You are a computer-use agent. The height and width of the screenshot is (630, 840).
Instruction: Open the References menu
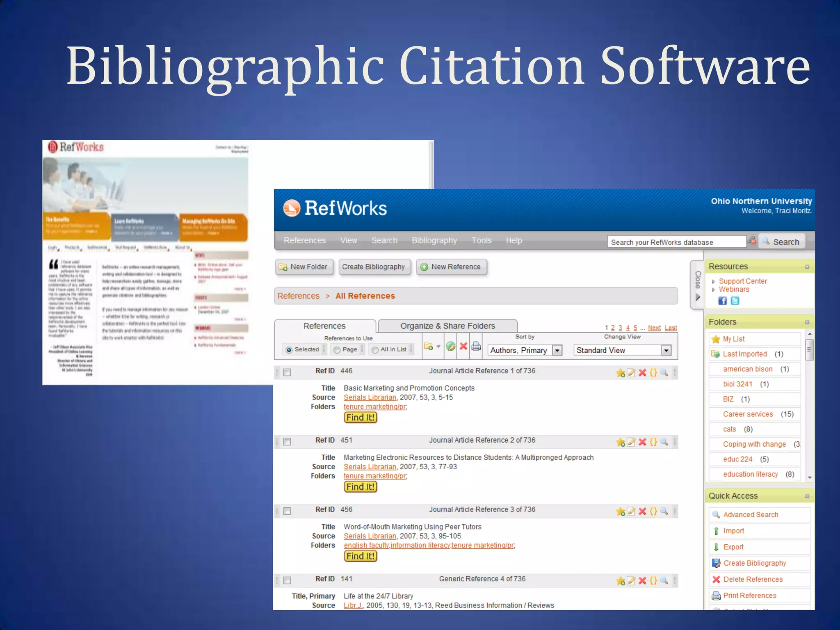tap(305, 241)
